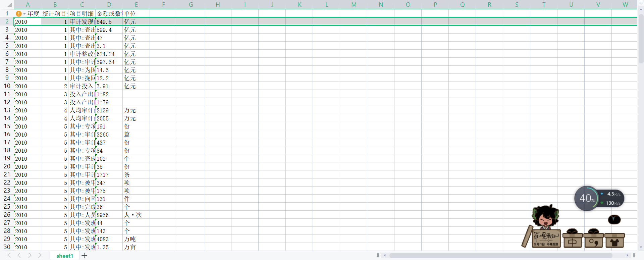Select column W header
The width and height of the screenshot is (644, 260).
point(625,5)
